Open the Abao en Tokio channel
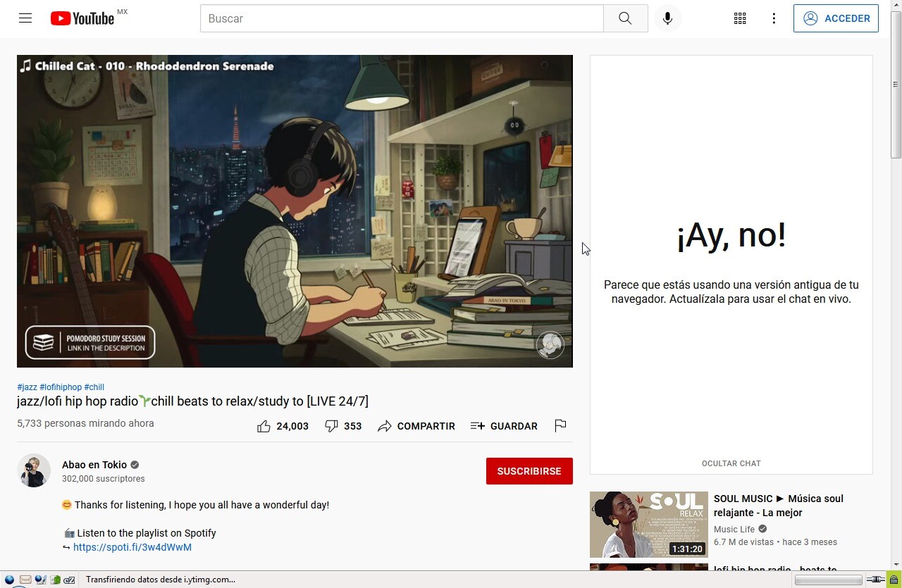902x588 pixels. click(x=94, y=465)
